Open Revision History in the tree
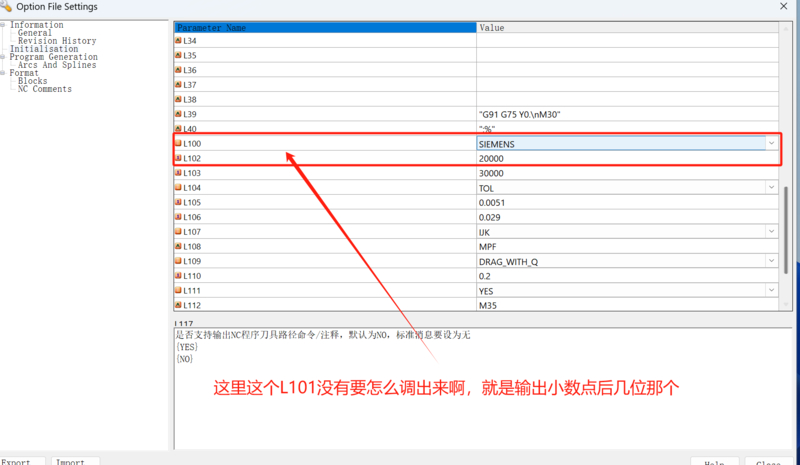Viewport: 800px width, 465px height. coord(57,41)
